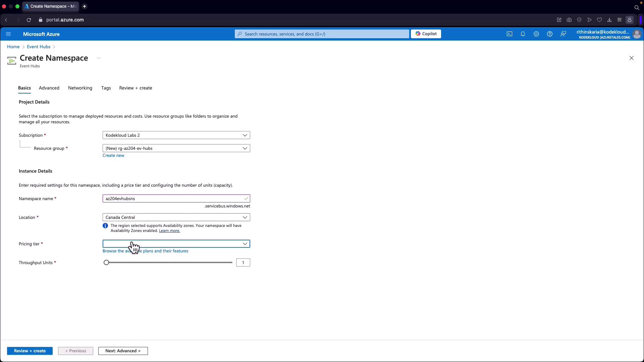Open the help question mark icon

pos(550,34)
